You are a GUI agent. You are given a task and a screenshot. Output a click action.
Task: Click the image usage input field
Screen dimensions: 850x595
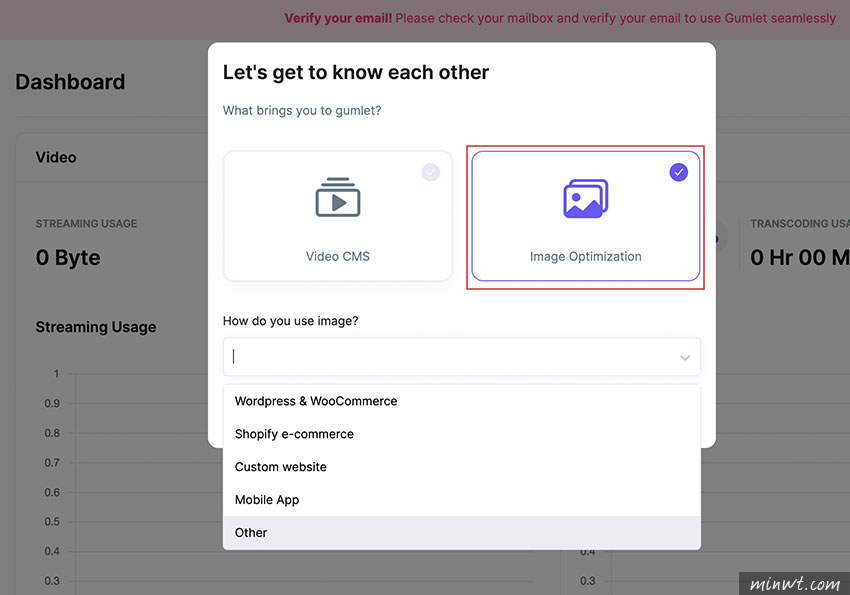click(461, 357)
